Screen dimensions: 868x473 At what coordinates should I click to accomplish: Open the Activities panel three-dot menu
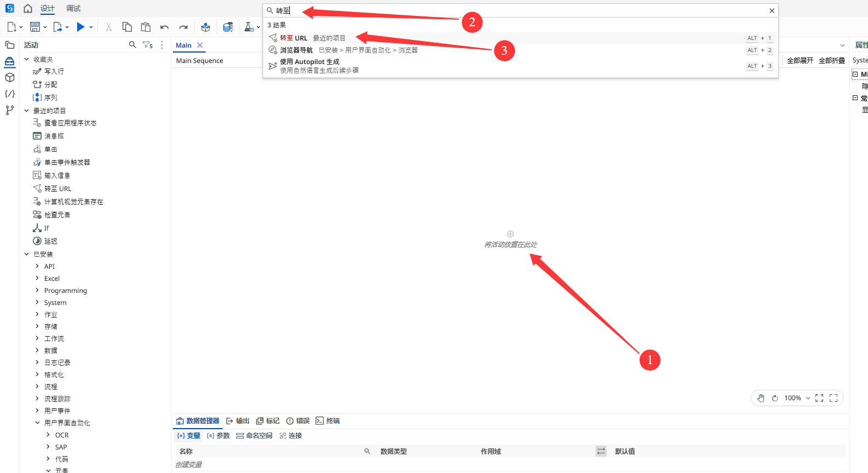(x=162, y=45)
